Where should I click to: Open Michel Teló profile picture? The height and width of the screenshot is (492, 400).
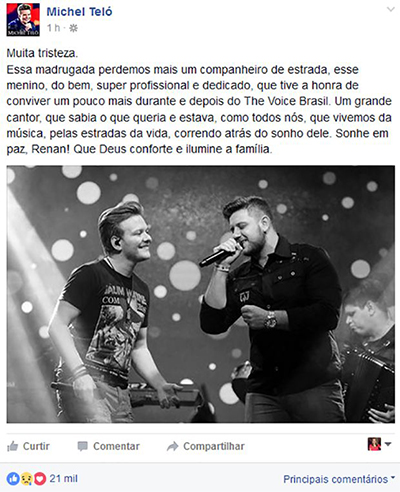coord(23,20)
